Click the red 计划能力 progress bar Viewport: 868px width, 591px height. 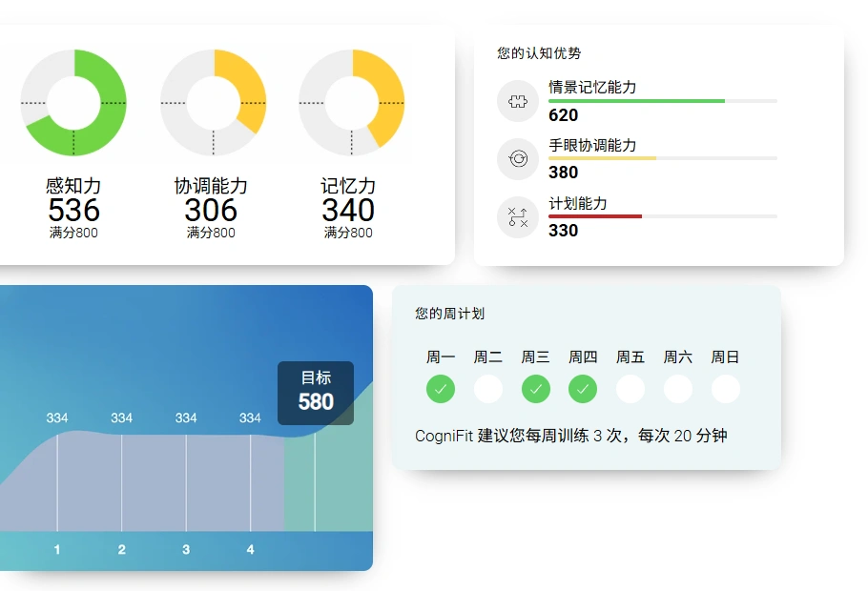pos(663,216)
